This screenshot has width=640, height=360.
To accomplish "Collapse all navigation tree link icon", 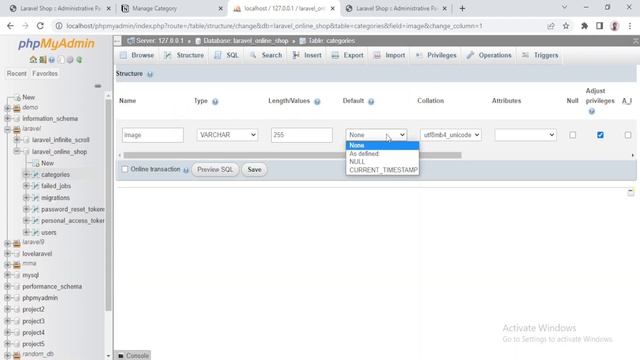I will coord(98,86).
